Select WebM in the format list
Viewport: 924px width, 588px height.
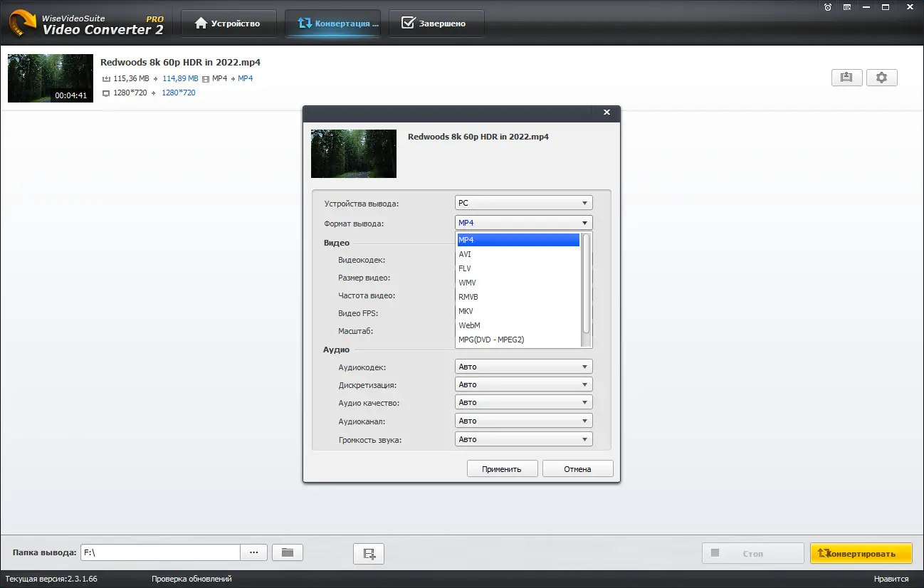(518, 325)
